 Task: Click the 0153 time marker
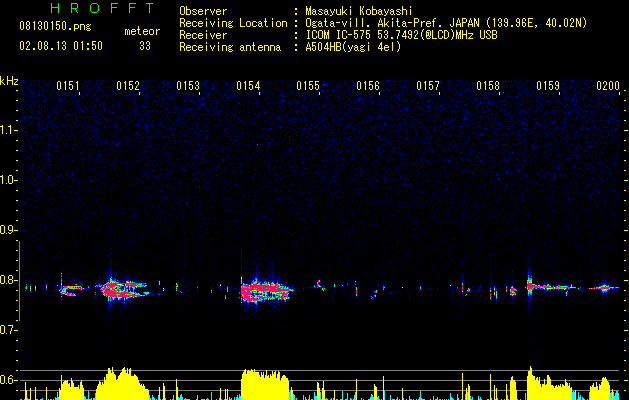click(188, 86)
